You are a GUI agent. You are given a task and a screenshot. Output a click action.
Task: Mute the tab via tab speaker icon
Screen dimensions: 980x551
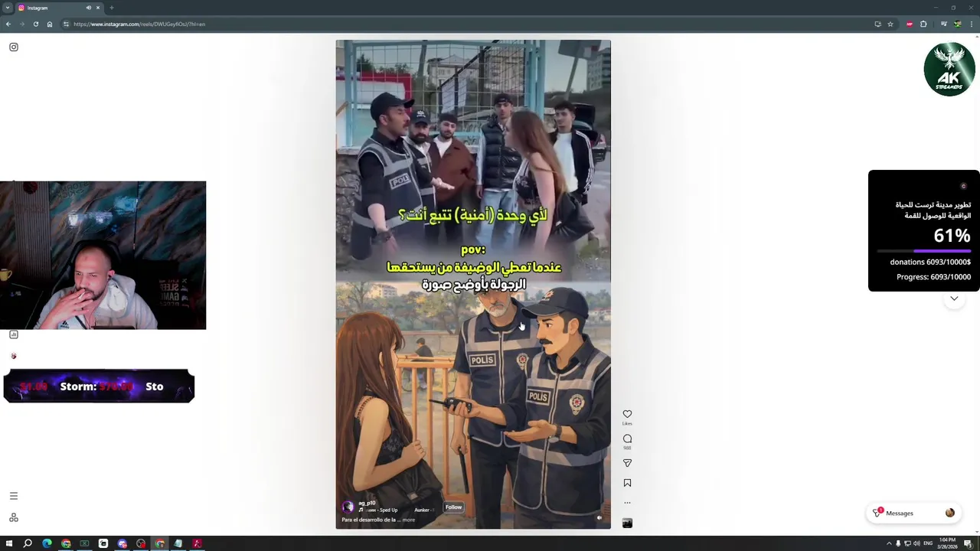[x=89, y=8]
